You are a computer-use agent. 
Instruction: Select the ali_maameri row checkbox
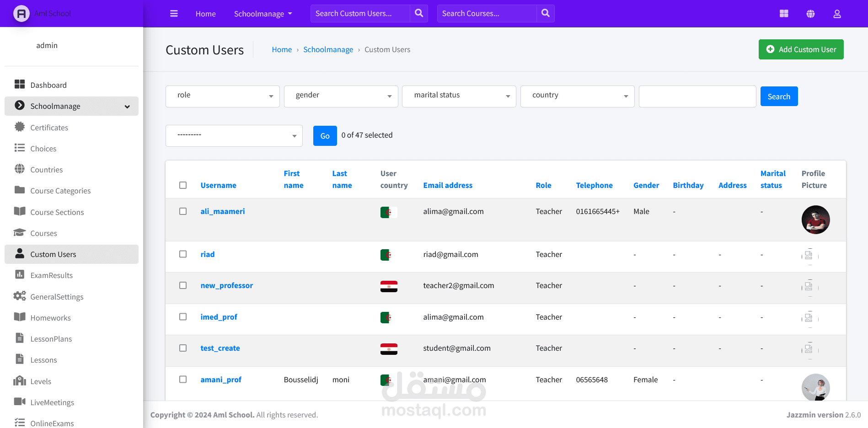[183, 211]
